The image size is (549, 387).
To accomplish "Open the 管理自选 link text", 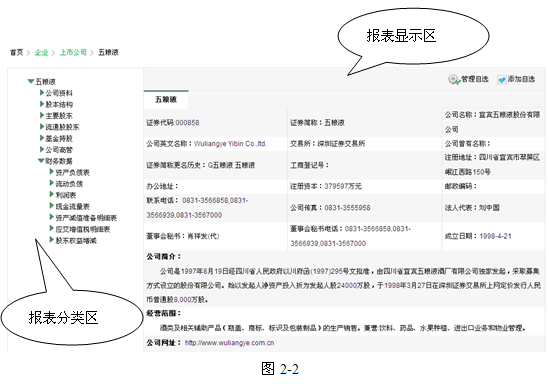I will pos(475,79).
